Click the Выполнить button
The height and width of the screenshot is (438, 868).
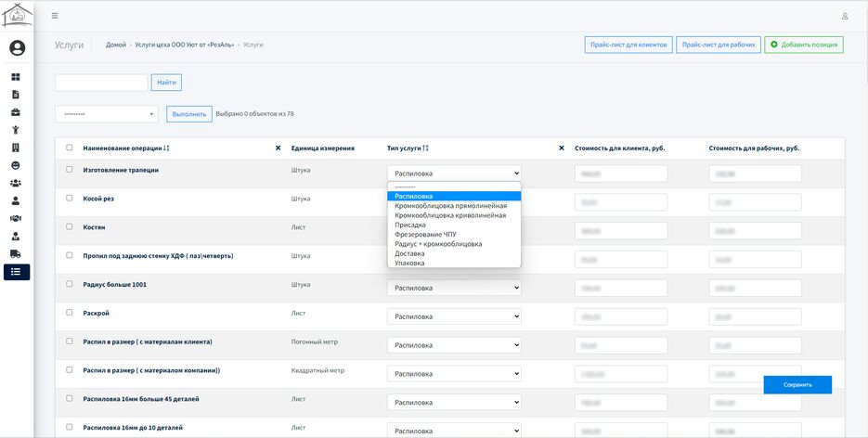189,114
